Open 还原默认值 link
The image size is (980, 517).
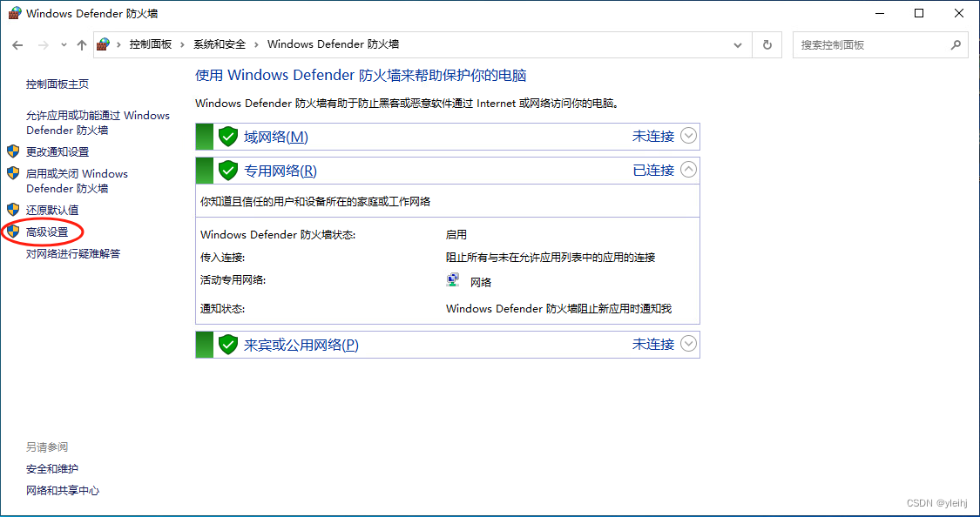coord(52,211)
